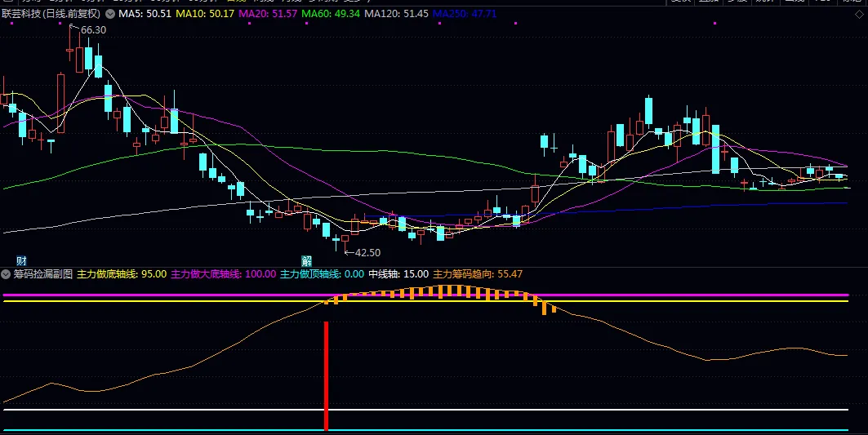Viewport: 868px width, 435px height.
Task: Click the red vertical signal bar in sub-chart
Action: click(x=326, y=376)
